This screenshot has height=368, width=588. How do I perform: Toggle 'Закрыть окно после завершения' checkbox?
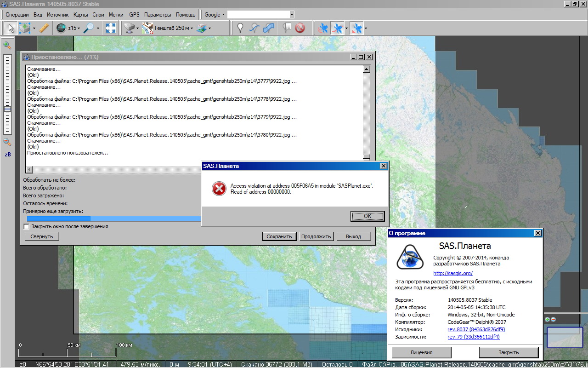tap(26, 226)
